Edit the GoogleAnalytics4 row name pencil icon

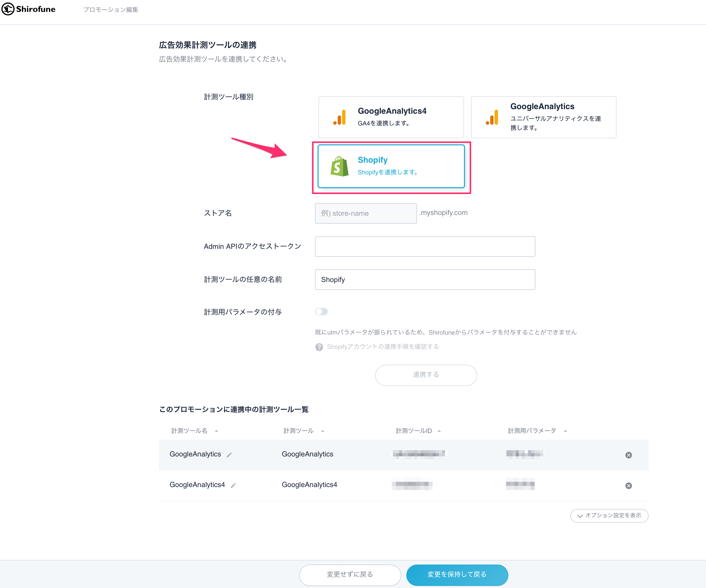point(233,485)
